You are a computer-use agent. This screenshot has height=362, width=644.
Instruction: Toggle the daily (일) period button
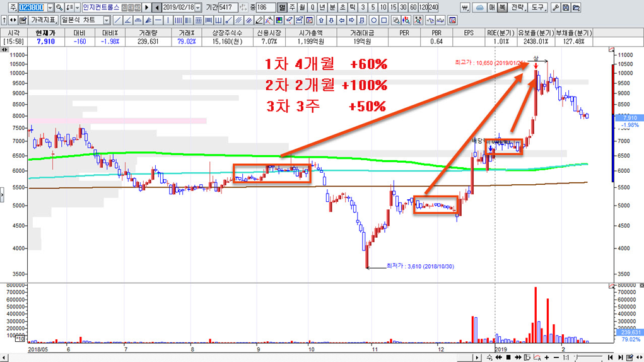pos(282,8)
